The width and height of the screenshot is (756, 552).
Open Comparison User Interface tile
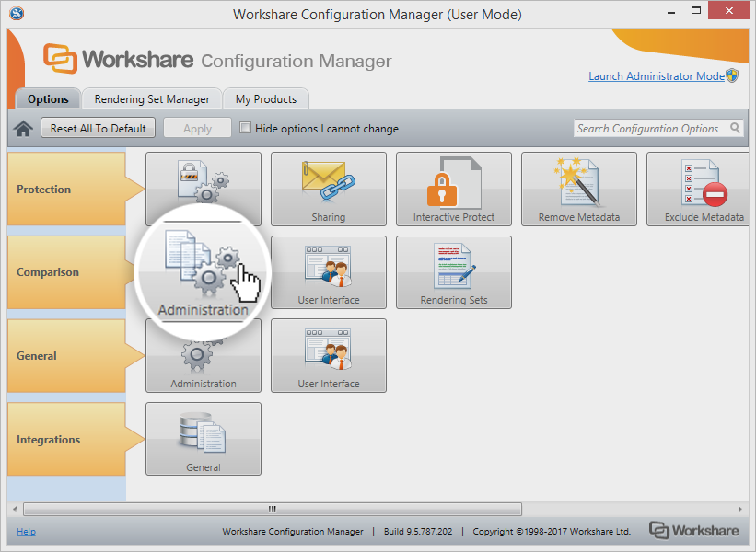(329, 272)
